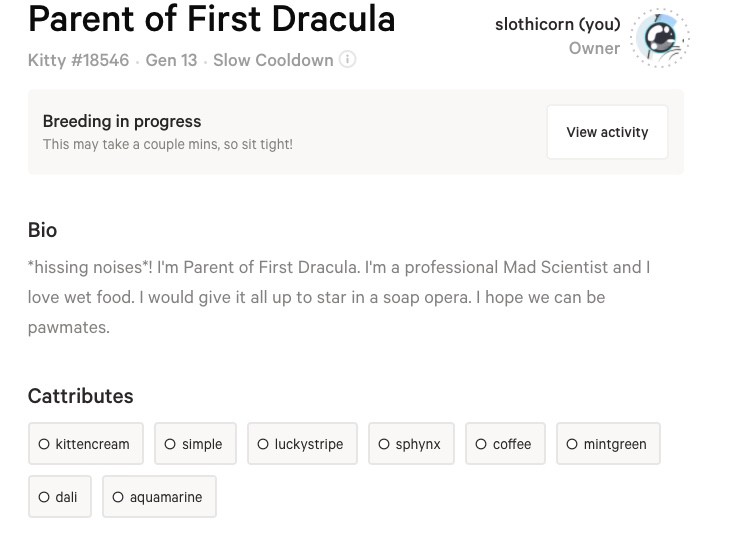Screen dimensions: 746x553
Task: Open the sphynx cattribute
Action: pyautogui.click(x=411, y=444)
